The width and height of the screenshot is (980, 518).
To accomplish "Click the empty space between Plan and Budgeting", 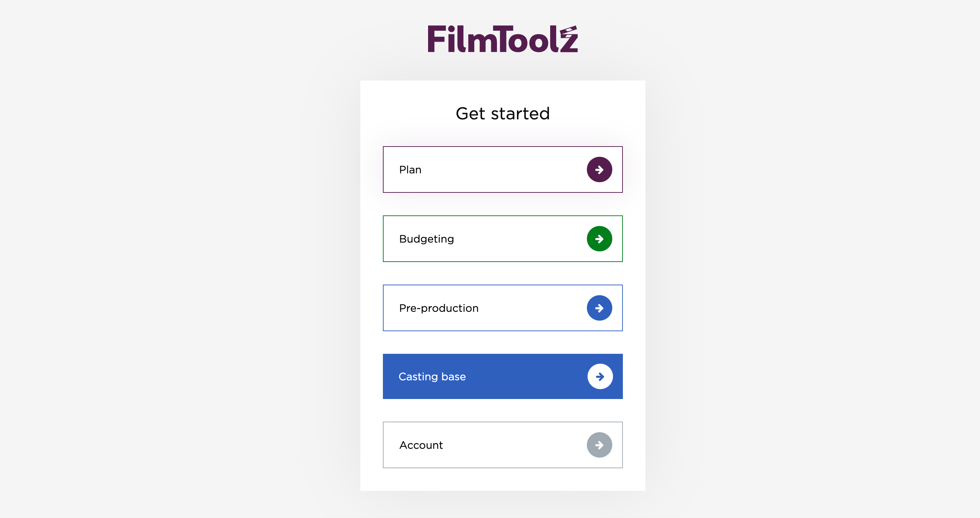I will tap(503, 204).
